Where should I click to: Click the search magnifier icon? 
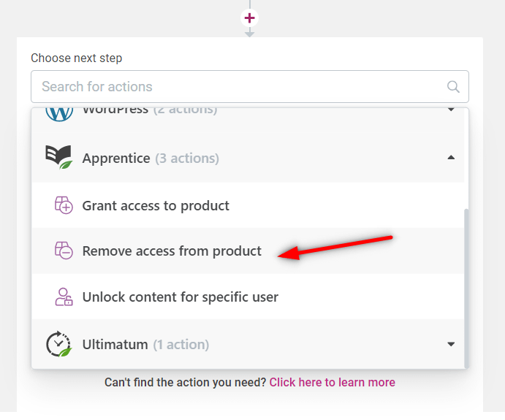453,87
